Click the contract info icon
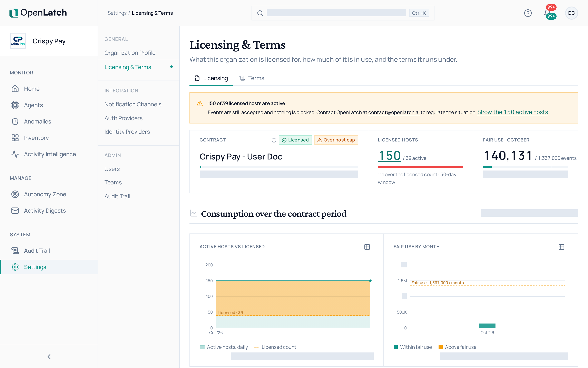 click(274, 140)
